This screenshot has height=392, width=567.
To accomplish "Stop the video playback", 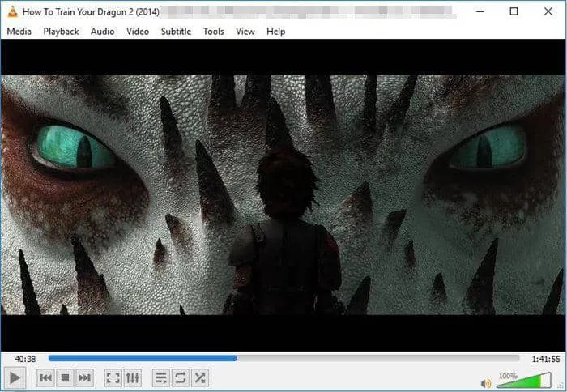I will coord(66,377).
